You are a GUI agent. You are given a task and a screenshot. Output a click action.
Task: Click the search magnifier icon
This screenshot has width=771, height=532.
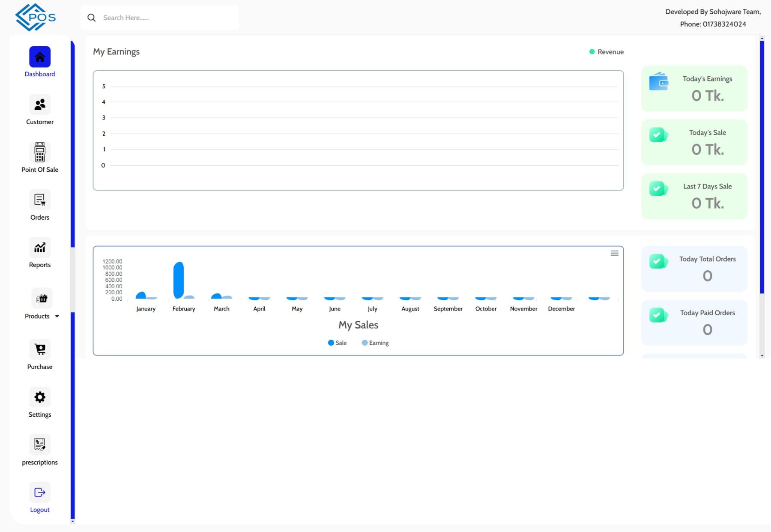click(x=91, y=18)
